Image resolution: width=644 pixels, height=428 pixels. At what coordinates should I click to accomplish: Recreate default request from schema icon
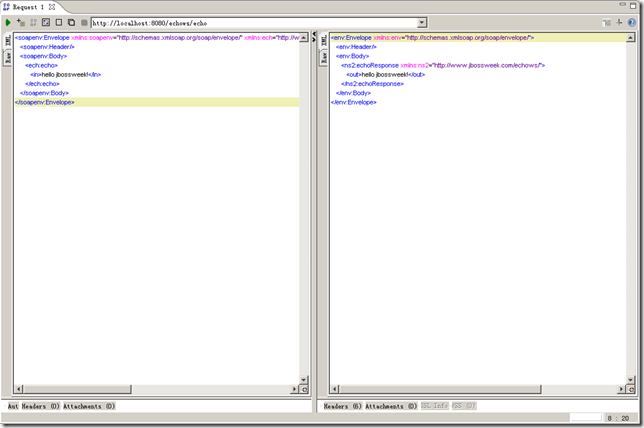pyautogui.click(x=46, y=23)
